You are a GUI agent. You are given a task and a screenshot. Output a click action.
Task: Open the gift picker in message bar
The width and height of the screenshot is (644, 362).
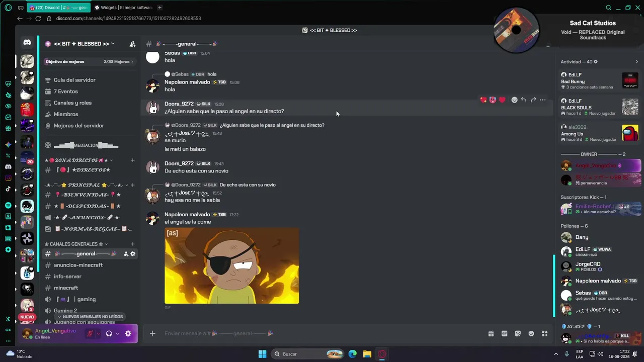[491, 333]
